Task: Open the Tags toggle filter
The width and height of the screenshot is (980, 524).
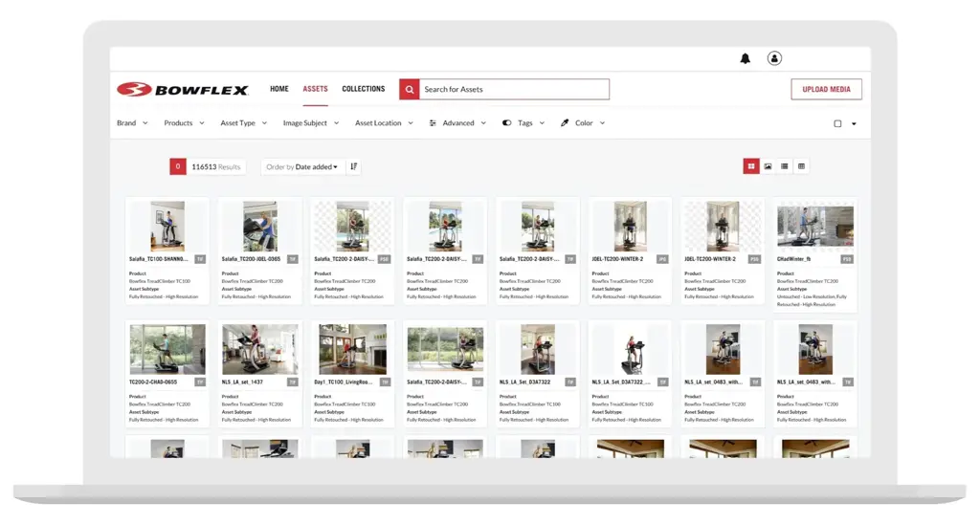Action: click(524, 123)
